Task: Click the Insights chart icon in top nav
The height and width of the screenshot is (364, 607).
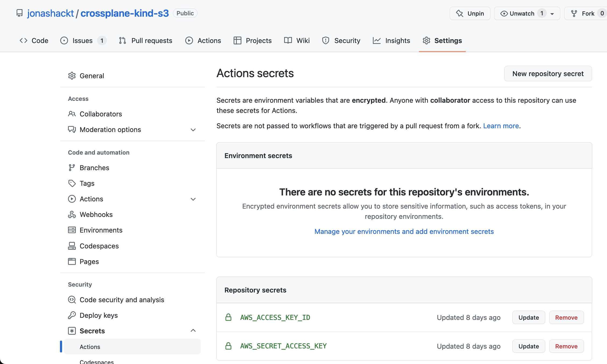Action: pyautogui.click(x=377, y=41)
